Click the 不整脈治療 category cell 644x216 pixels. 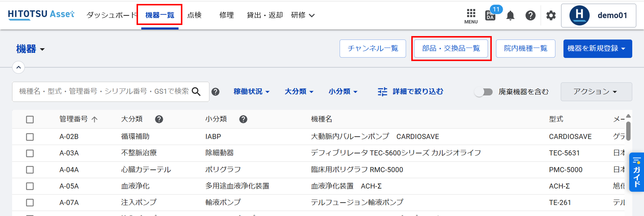tap(139, 153)
